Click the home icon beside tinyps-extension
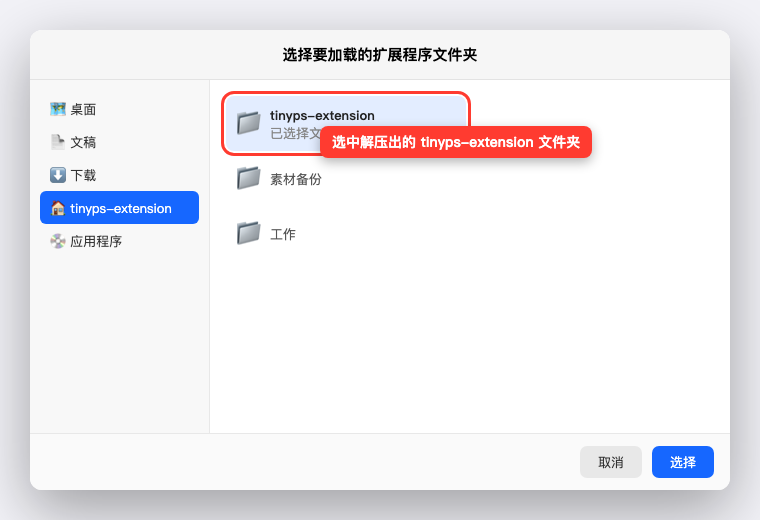Screen dimensions: 760x520 coord(58,208)
